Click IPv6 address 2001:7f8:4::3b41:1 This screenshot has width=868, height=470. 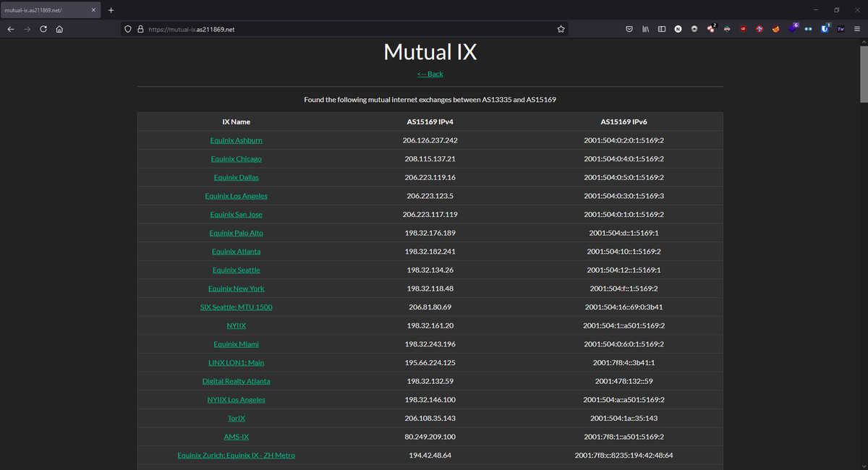(x=624, y=363)
